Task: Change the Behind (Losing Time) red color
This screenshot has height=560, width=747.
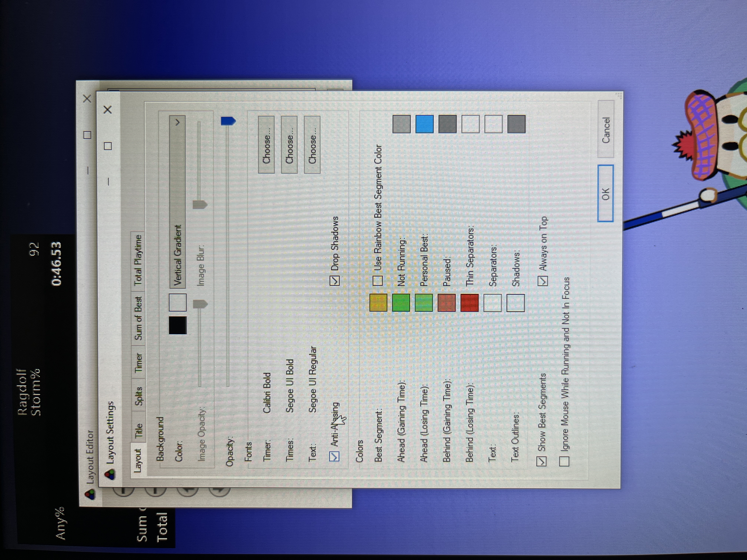Action: pyautogui.click(x=469, y=302)
